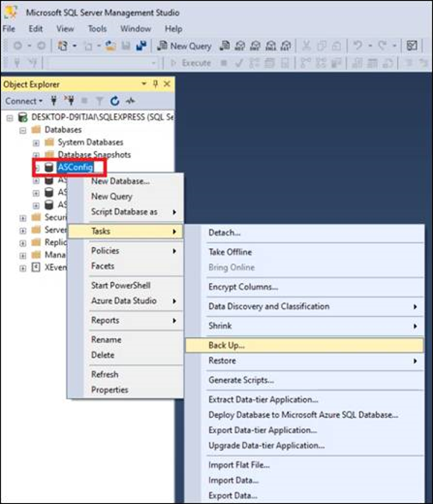Expand the Security folder node
This screenshot has width=433, height=504.
point(22,219)
